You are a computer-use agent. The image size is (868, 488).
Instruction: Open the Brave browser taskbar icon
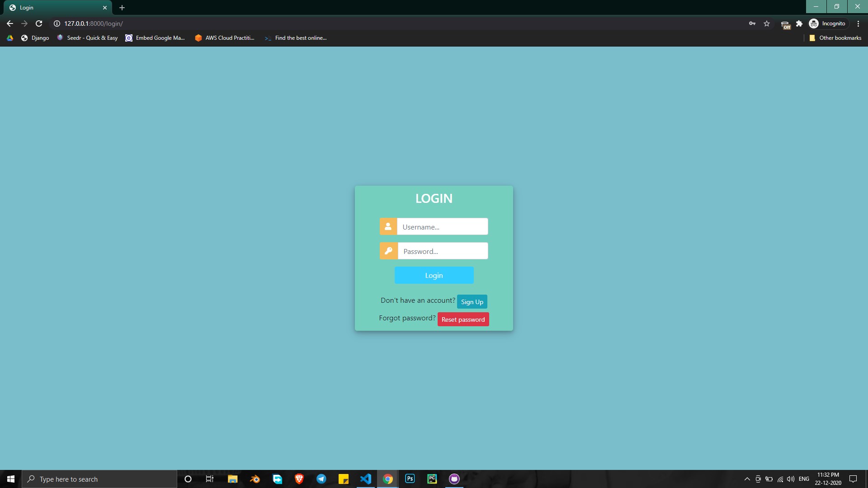click(x=299, y=479)
